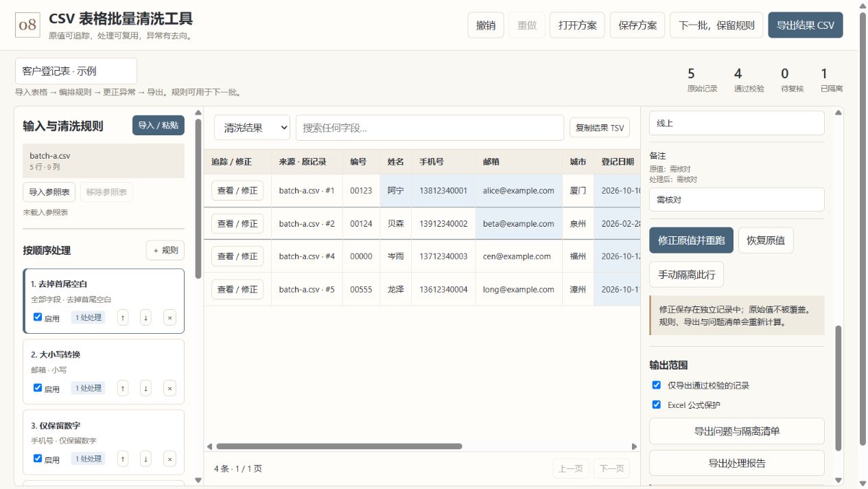Delete rule 1 去掉首尾空白
Viewport: 868px width, 489px height.
[x=169, y=317]
